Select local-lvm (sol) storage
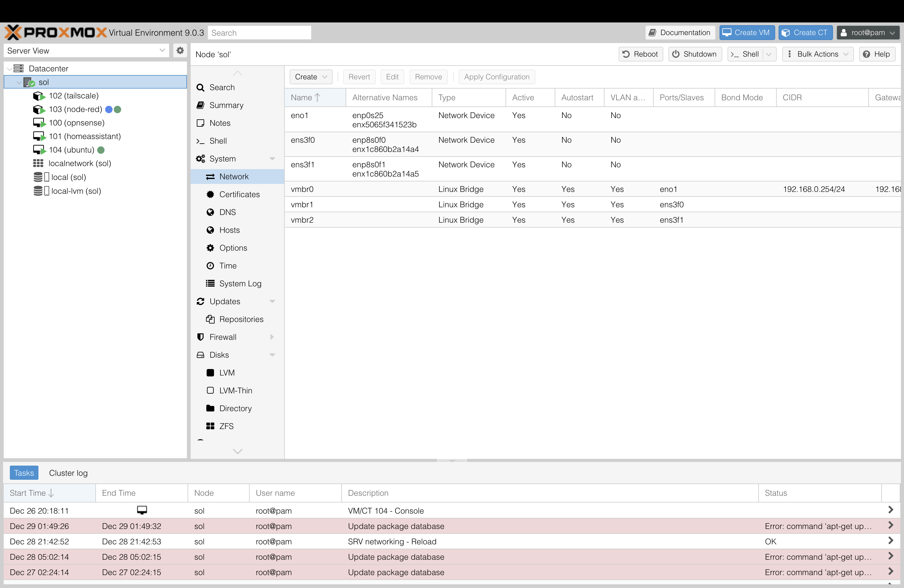This screenshot has height=588, width=904. coord(76,191)
